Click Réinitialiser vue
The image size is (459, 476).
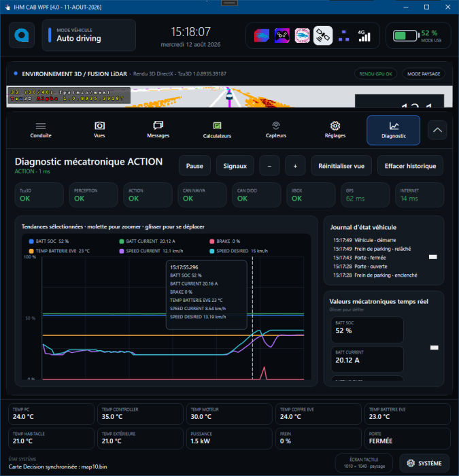341,166
